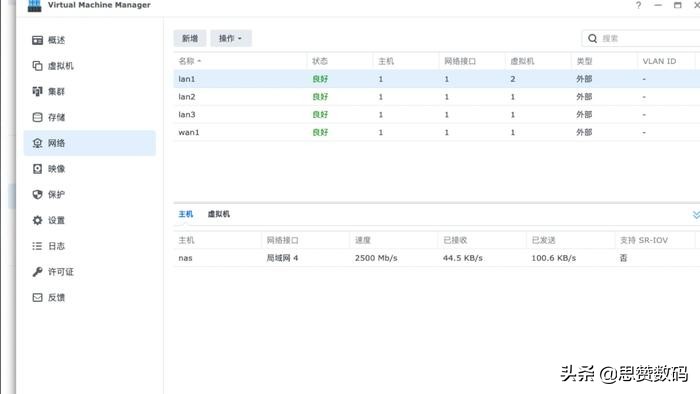
Task: Click the 100.6 KB/s sent value
Action: [554, 258]
